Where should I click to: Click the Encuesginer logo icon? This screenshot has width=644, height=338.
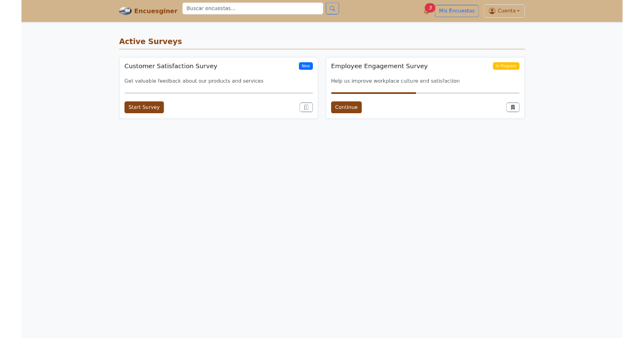(x=125, y=11)
